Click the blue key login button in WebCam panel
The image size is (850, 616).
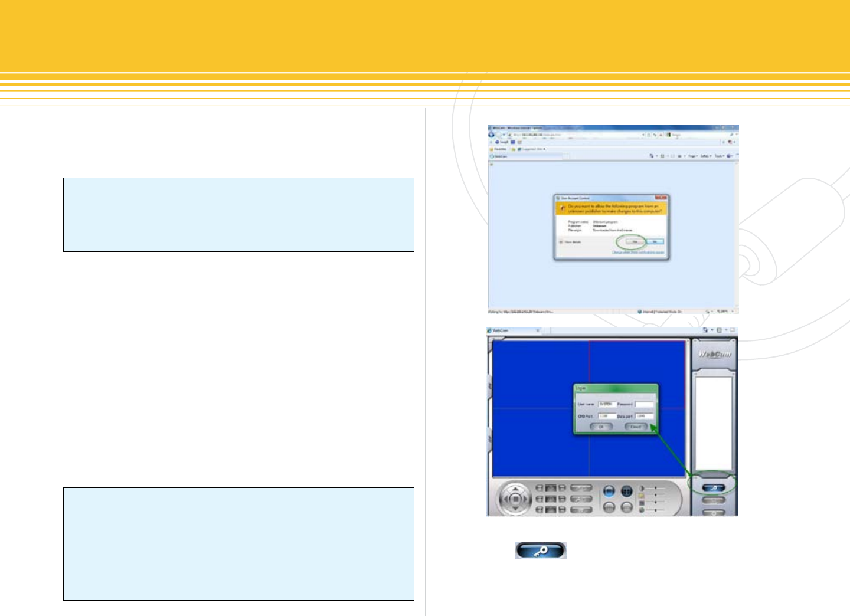coord(714,488)
